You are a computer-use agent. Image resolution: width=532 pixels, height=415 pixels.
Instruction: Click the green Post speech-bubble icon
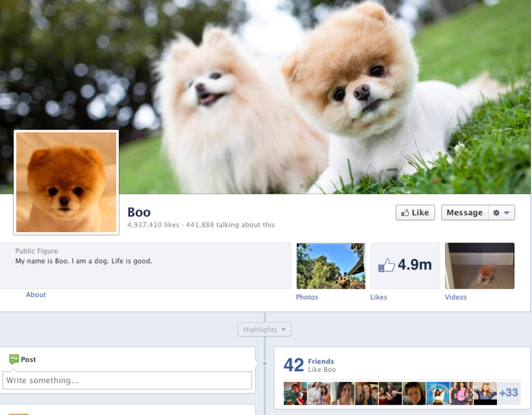(14, 359)
